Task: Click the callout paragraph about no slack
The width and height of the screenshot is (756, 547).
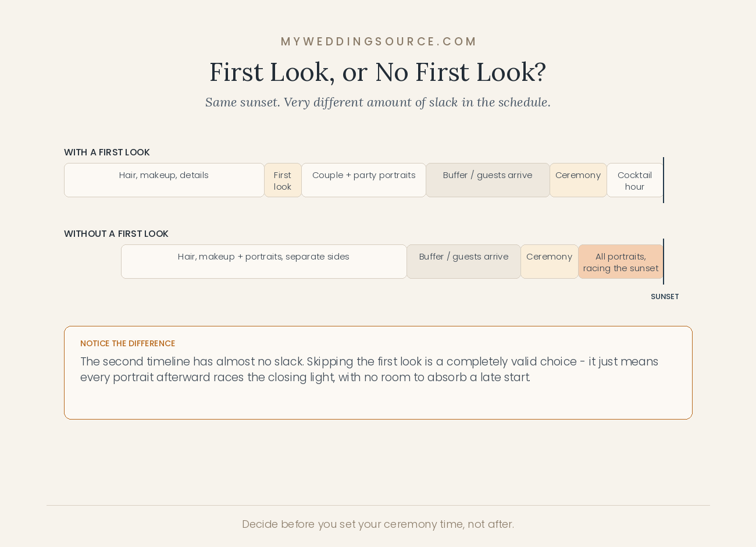Action: [x=369, y=370]
